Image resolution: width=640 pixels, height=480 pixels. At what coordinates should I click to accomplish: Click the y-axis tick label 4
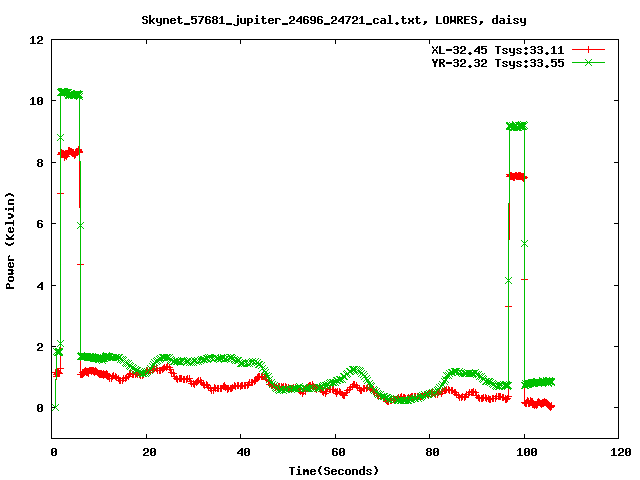point(40,285)
